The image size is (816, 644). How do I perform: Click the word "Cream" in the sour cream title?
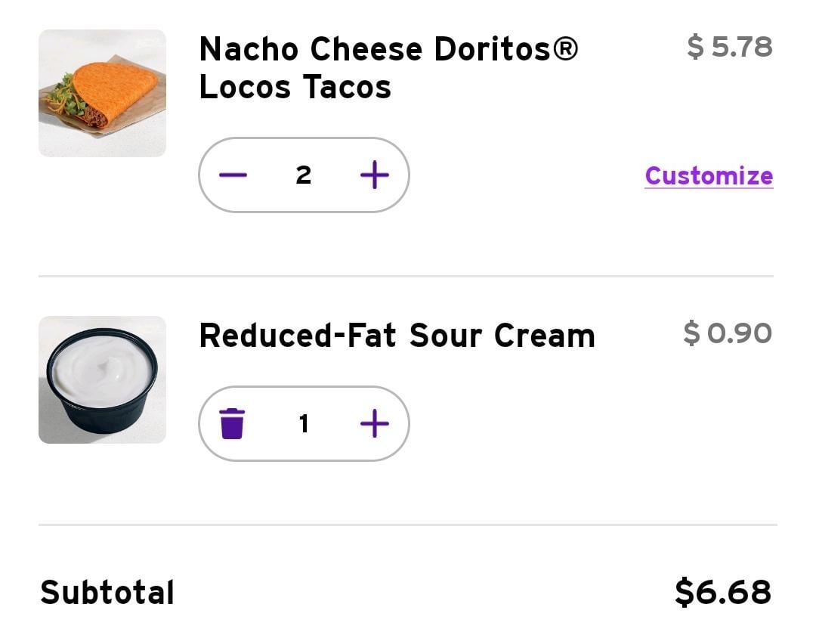click(x=544, y=336)
